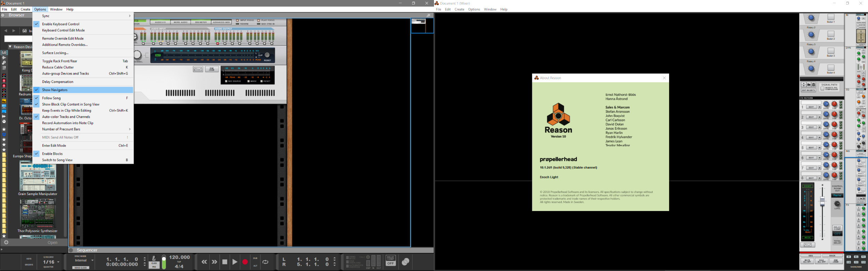The height and width of the screenshot is (271, 868).
Task: Click the Dim -20dB button on rack
Action: click(211, 69)
